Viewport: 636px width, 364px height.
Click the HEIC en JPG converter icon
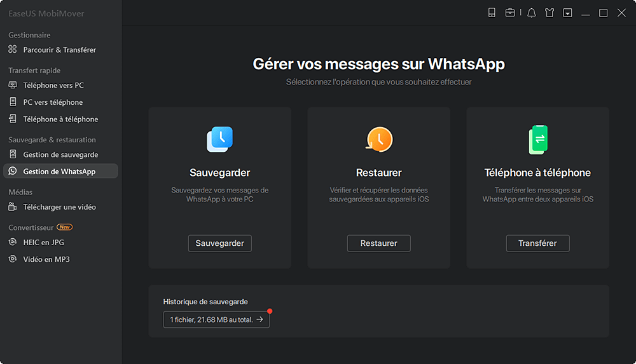(13, 242)
